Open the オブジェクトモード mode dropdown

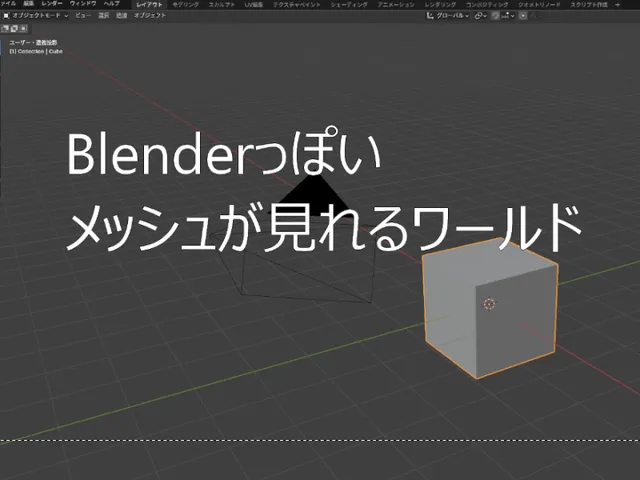(x=36, y=16)
